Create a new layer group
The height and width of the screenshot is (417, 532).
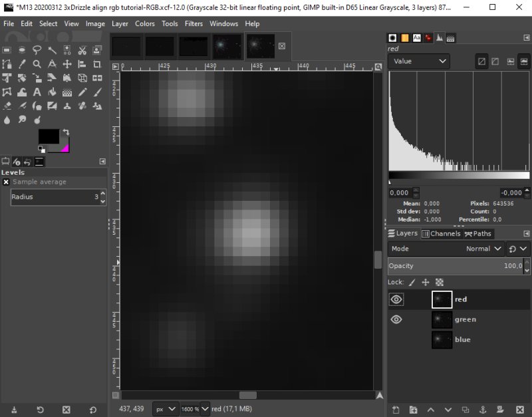coord(413,410)
